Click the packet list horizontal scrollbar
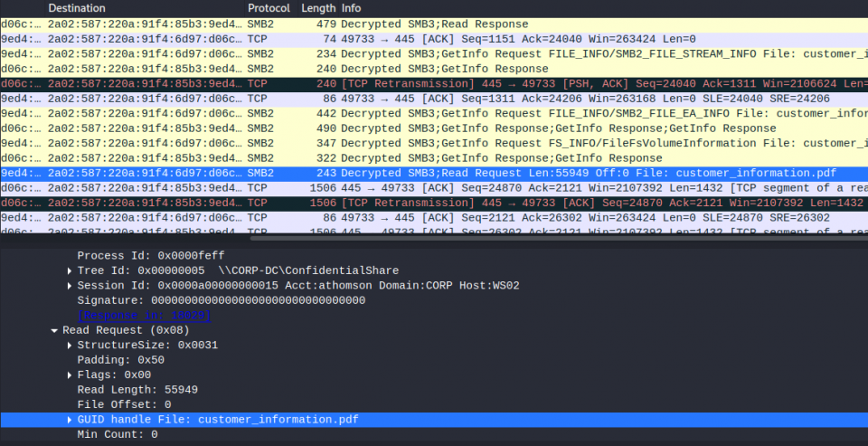This screenshot has height=446, width=868. pos(559,238)
